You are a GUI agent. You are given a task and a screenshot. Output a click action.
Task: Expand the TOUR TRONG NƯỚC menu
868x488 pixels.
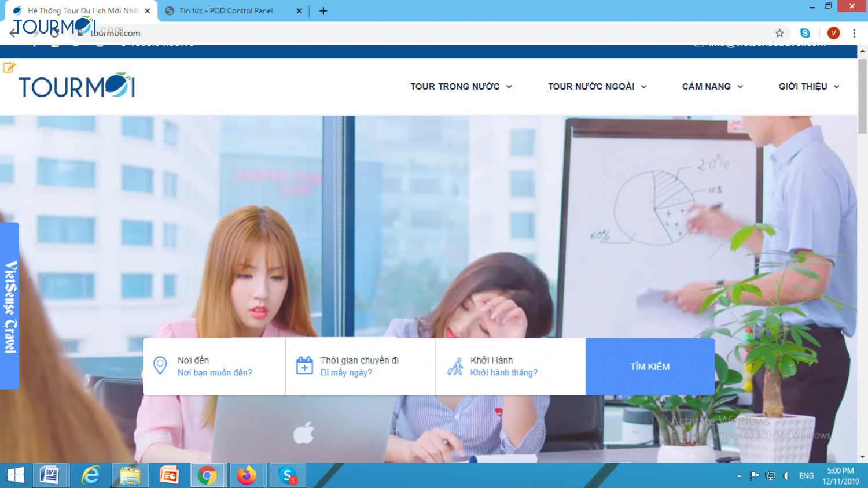[461, 87]
